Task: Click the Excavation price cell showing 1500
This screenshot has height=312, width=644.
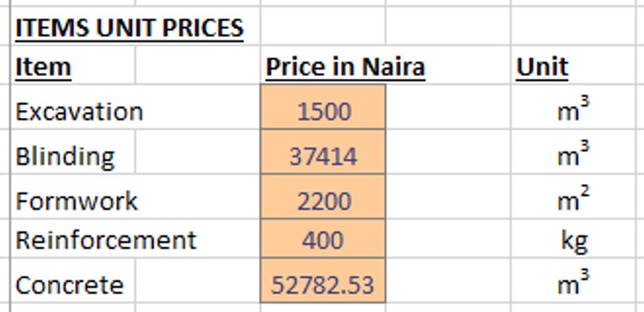Action: click(x=322, y=107)
